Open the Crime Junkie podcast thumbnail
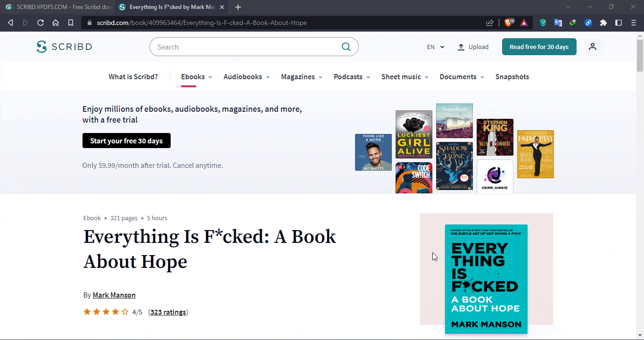 click(495, 176)
